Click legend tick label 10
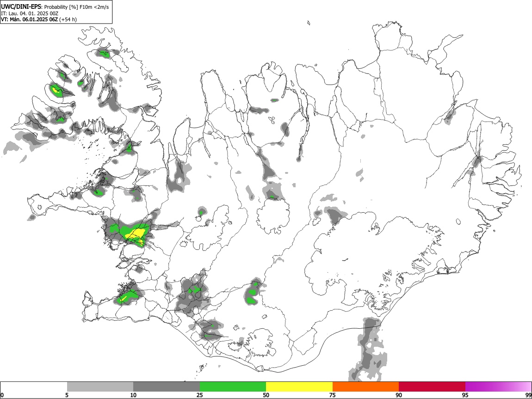 coord(133,395)
